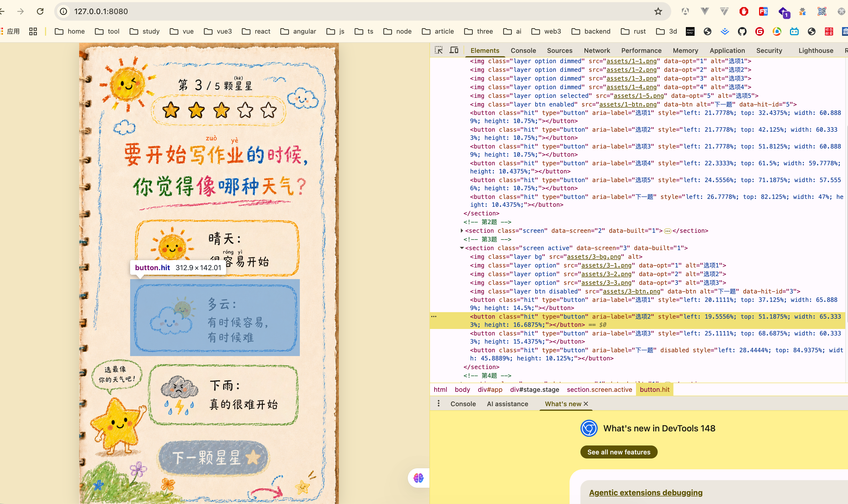The width and height of the screenshot is (848, 504).
Task: Focus the address bar showing 127.0.0.1:8080
Action: point(362,12)
